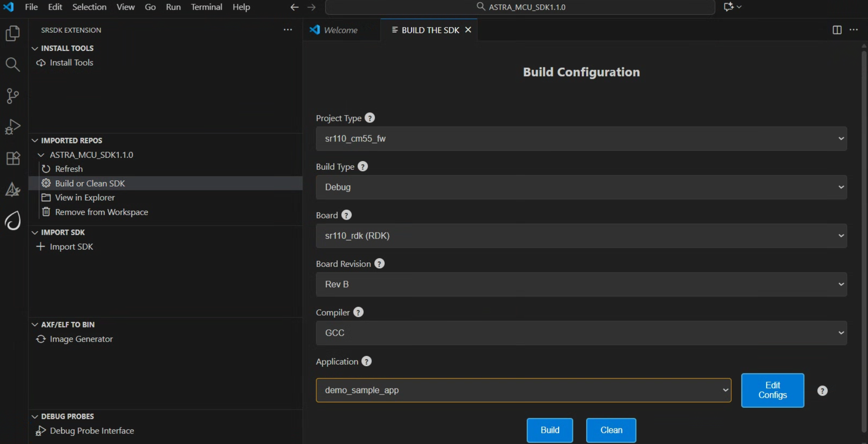Viewport: 868px width, 444px height.
Task: Open the Search view in activity bar
Action: (x=12, y=65)
